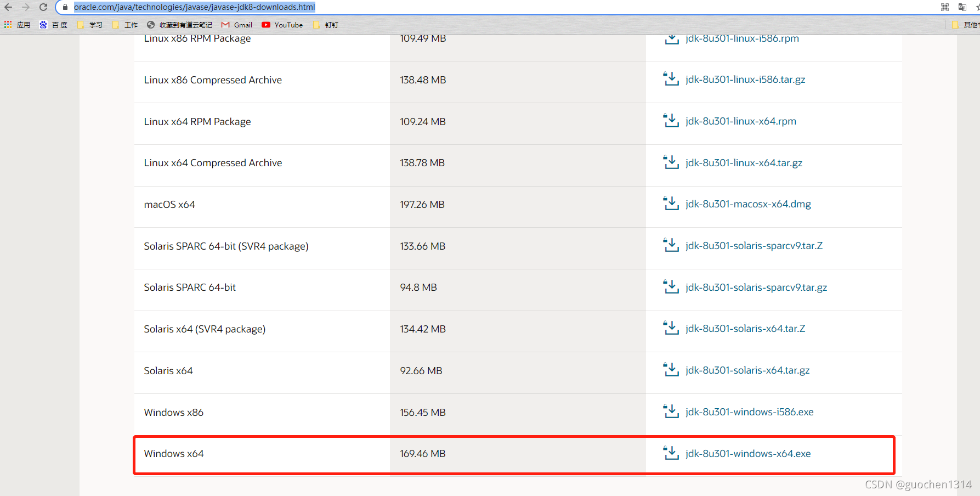Select the Linux x64 Compressed Archive text
Image resolution: width=980 pixels, height=496 pixels.
tap(213, 163)
